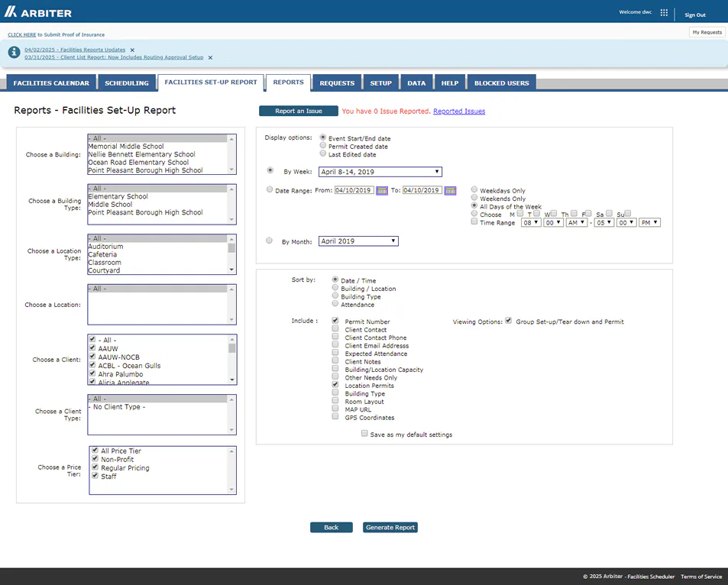
Task: Check the Th day checkbox
Action: (x=574, y=213)
